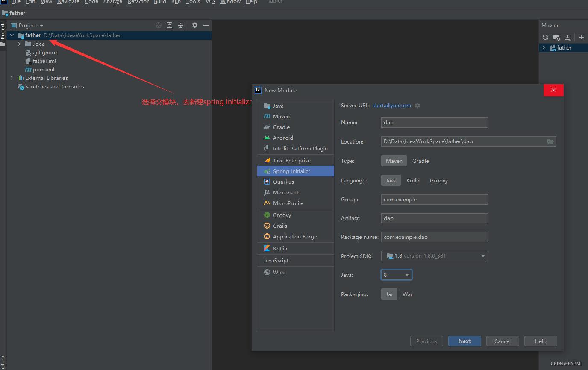Click the Artifact input field

(435, 218)
